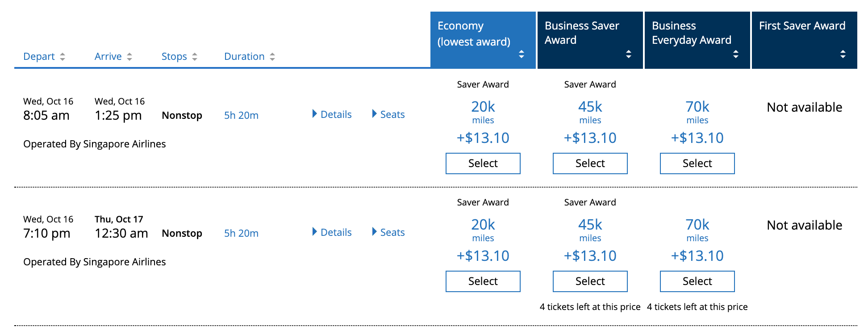Sort First Saver Award column arrows
The height and width of the screenshot is (335, 868).
[843, 54]
